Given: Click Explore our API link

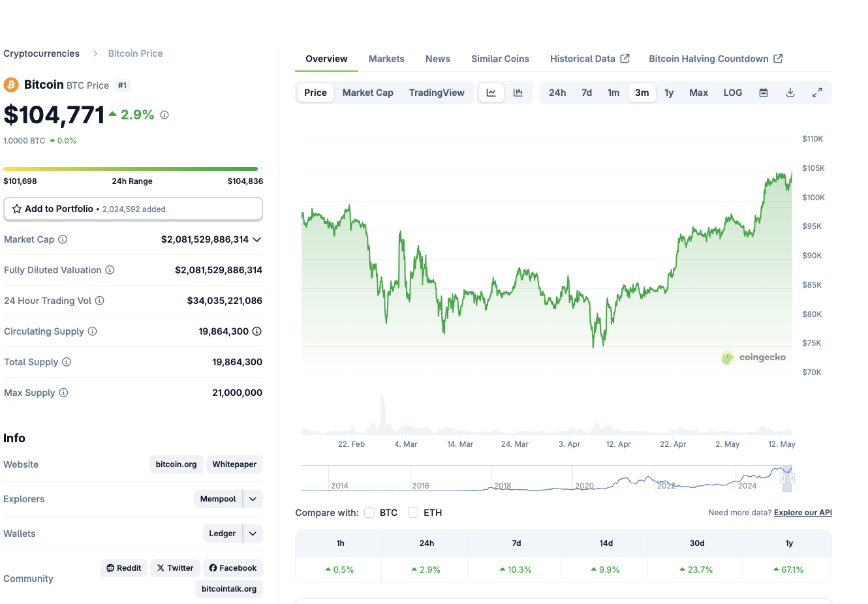Looking at the screenshot, I should click(803, 513).
